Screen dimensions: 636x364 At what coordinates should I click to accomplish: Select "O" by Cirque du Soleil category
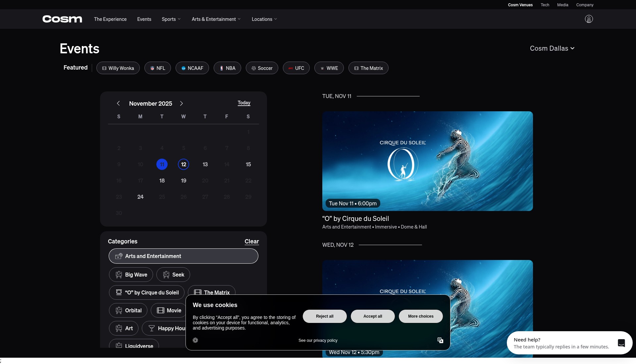pos(147,292)
